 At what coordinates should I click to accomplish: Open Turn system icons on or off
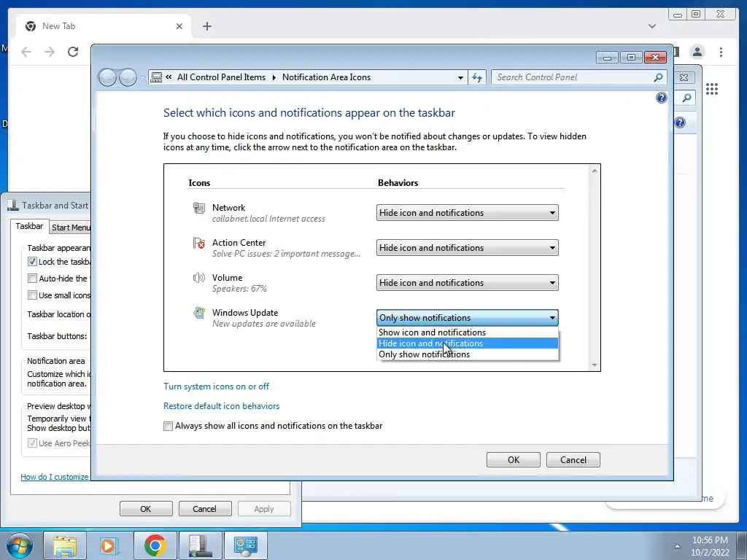(216, 386)
